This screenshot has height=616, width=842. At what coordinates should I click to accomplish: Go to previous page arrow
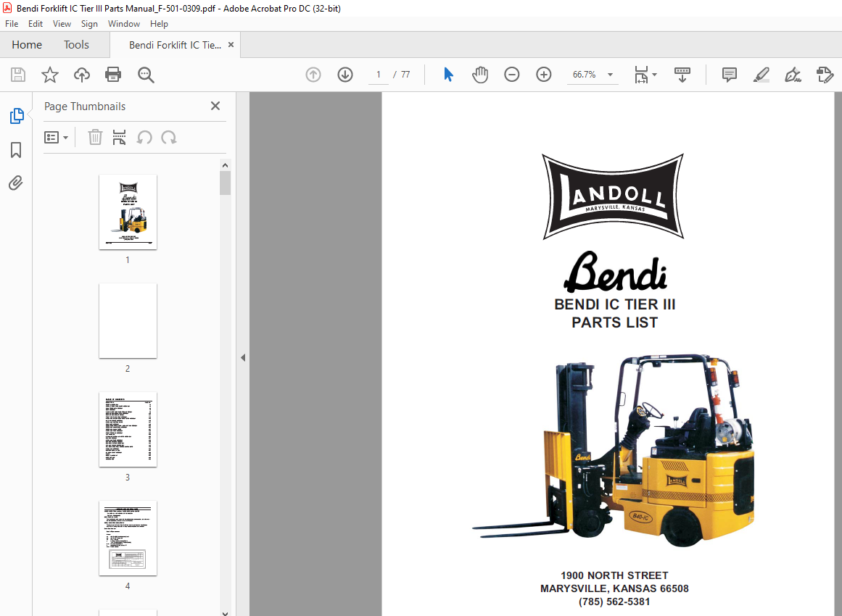[313, 75]
